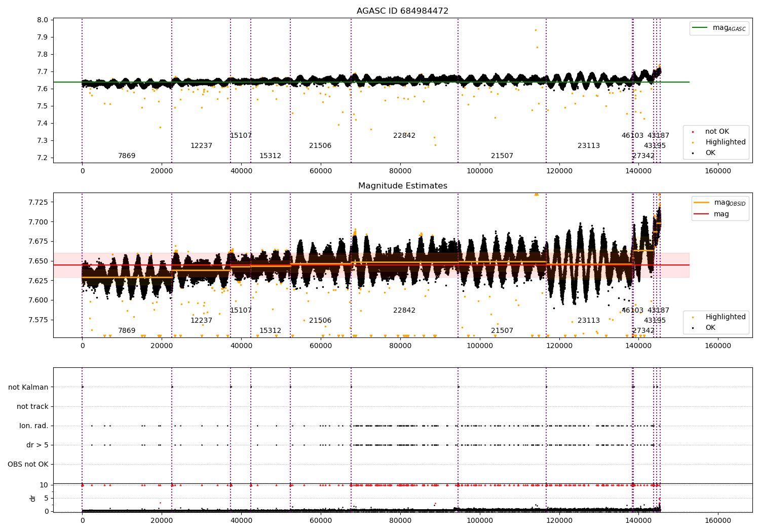Click "Highlighted" in the Magnitude Estimates legend

coord(725,317)
